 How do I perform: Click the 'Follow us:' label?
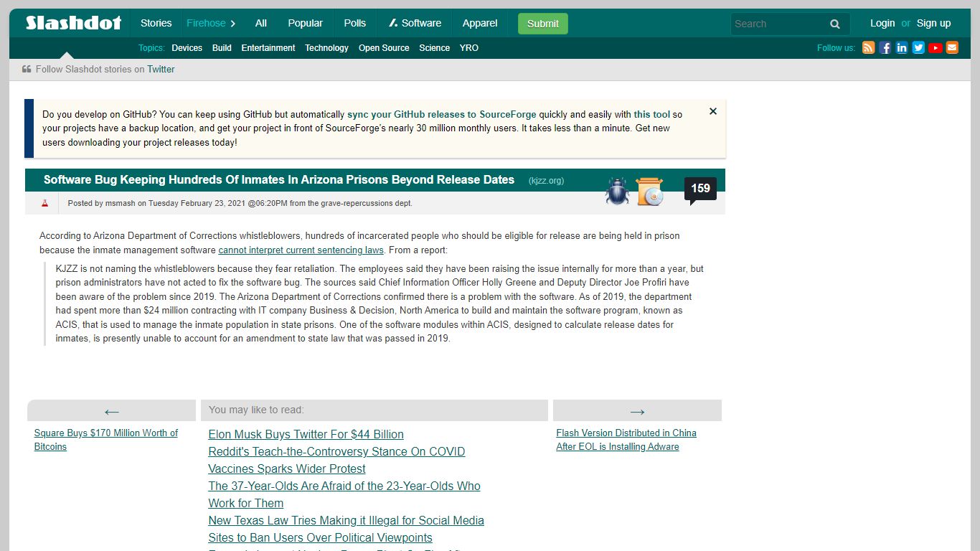coord(836,48)
